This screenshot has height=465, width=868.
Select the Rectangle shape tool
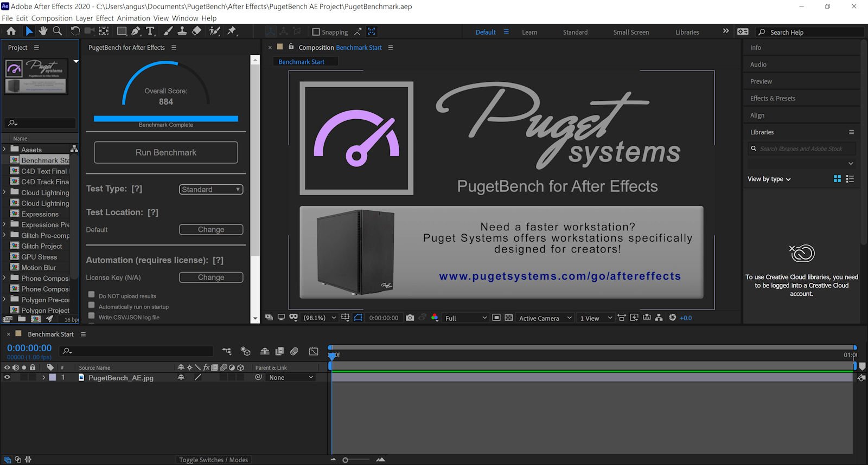[122, 31]
